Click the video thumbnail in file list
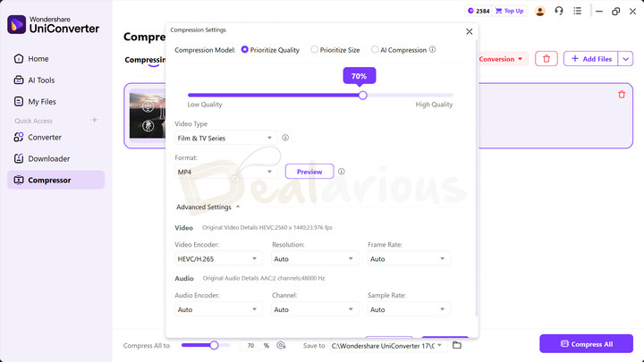Viewport: 644px width, 362px height. tap(148, 115)
